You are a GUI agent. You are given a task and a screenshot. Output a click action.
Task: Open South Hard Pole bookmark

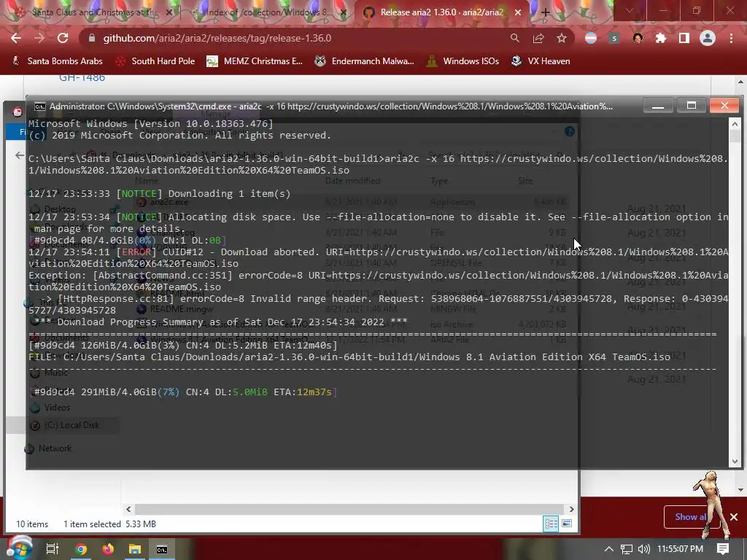(x=156, y=61)
